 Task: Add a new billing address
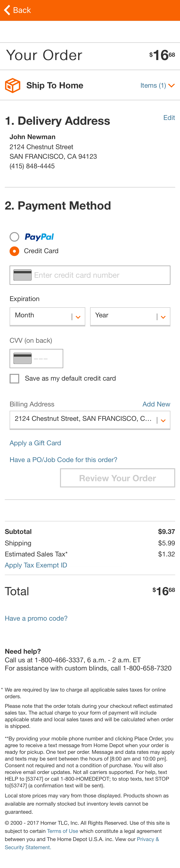pos(156,404)
